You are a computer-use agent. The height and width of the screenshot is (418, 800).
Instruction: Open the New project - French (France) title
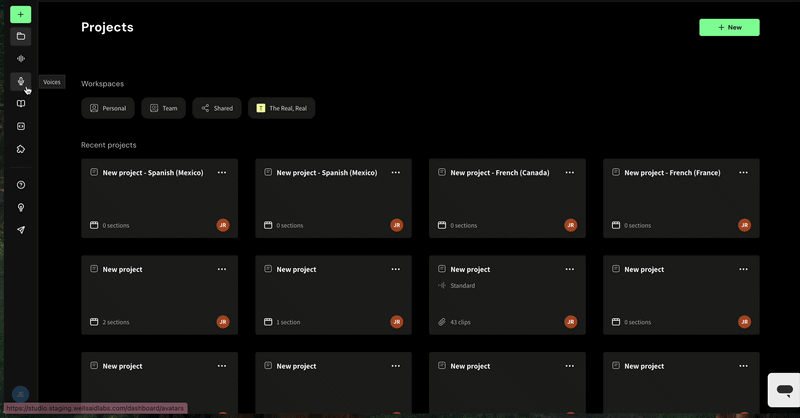coord(672,173)
